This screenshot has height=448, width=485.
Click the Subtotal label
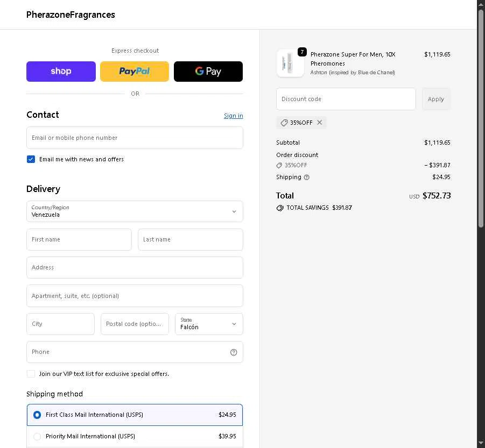tap(288, 143)
